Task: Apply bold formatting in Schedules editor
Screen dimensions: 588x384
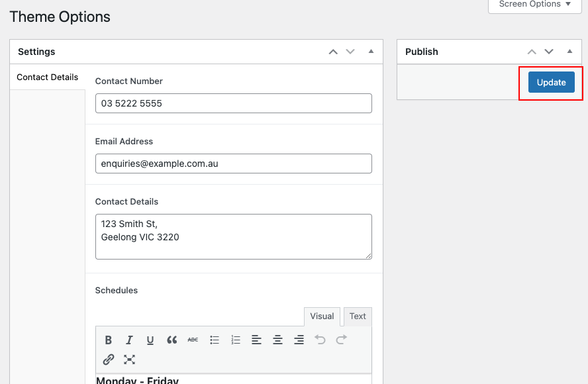Action: tap(109, 340)
